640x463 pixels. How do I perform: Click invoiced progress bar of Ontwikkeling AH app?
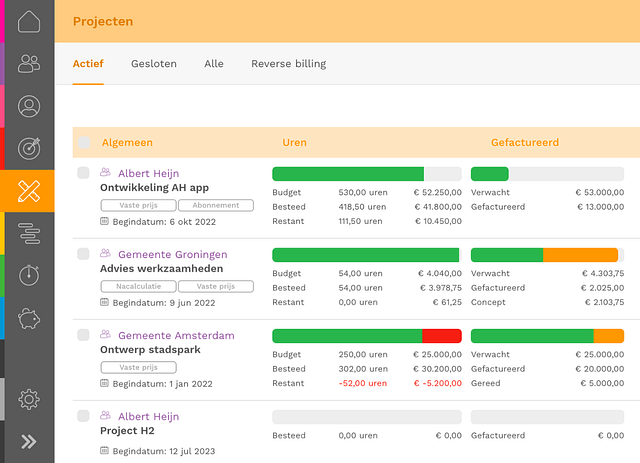tap(547, 174)
